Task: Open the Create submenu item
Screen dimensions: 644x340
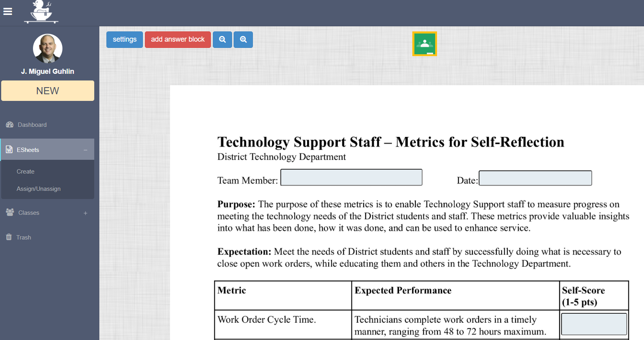Action: (26, 172)
